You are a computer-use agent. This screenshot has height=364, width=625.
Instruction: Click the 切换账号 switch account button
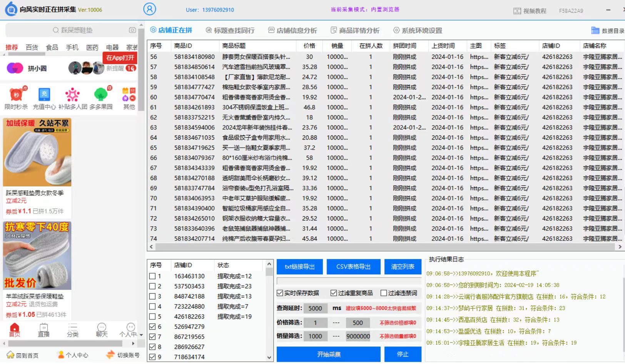pyautogui.click(x=123, y=355)
